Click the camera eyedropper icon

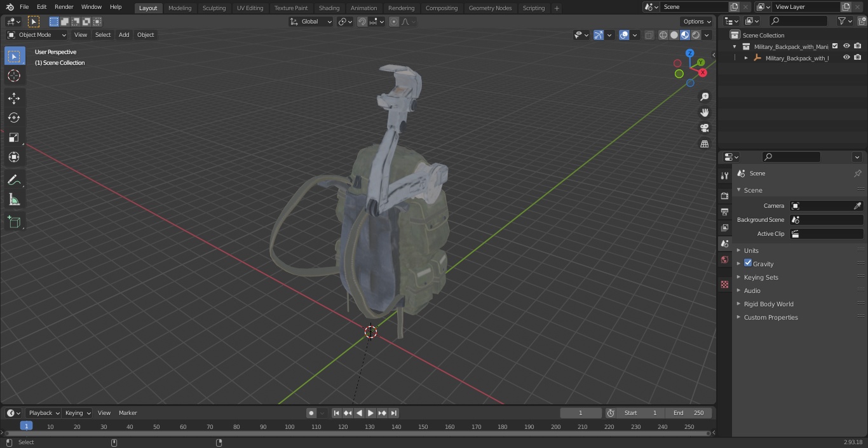point(857,206)
